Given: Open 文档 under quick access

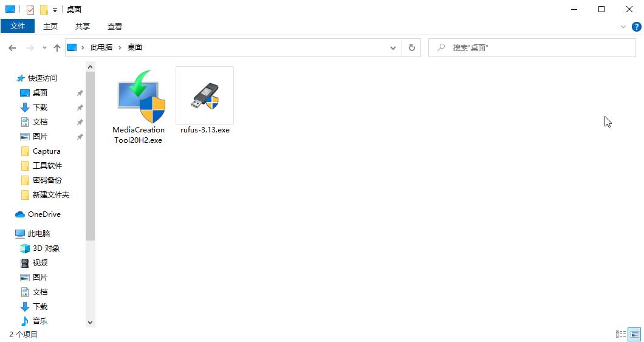Looking at the screenshot, I should pos(40,122).
